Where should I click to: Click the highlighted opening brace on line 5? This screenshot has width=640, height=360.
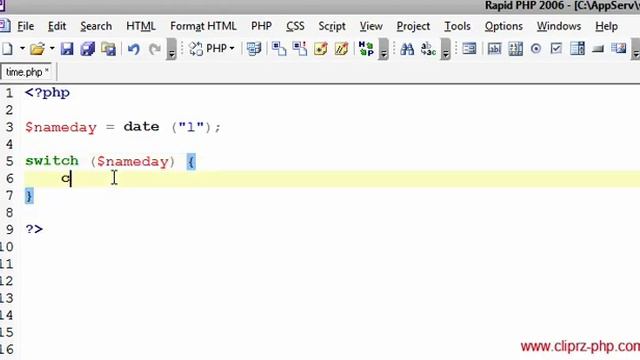(191, 162)
